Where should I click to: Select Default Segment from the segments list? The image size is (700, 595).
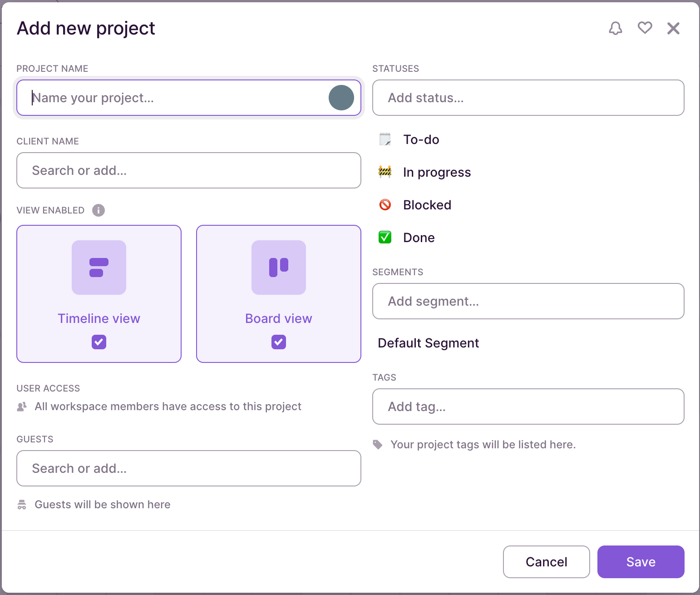coord(428,343)
